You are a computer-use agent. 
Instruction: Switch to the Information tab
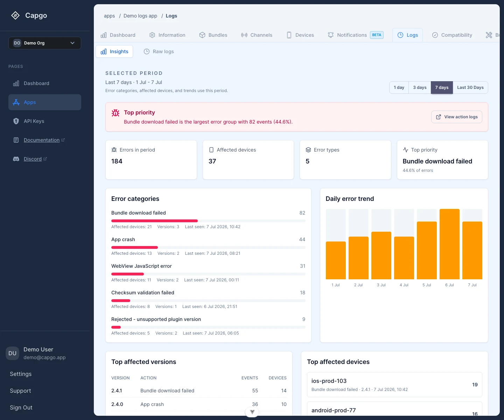[x=167, y=35]
